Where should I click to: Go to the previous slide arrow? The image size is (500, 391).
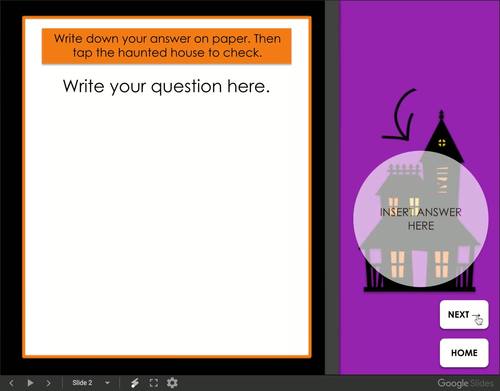point(11,383)
